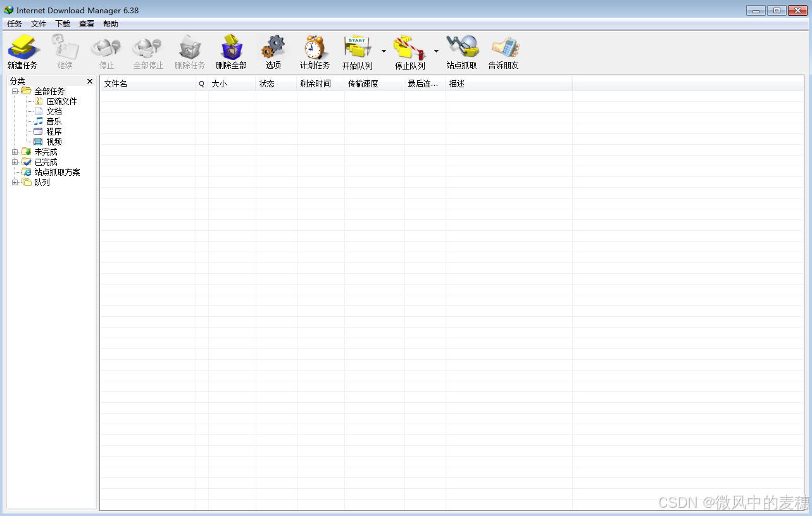
Task: Open 选项 options gear icon
Action: [x=273, y=47]
